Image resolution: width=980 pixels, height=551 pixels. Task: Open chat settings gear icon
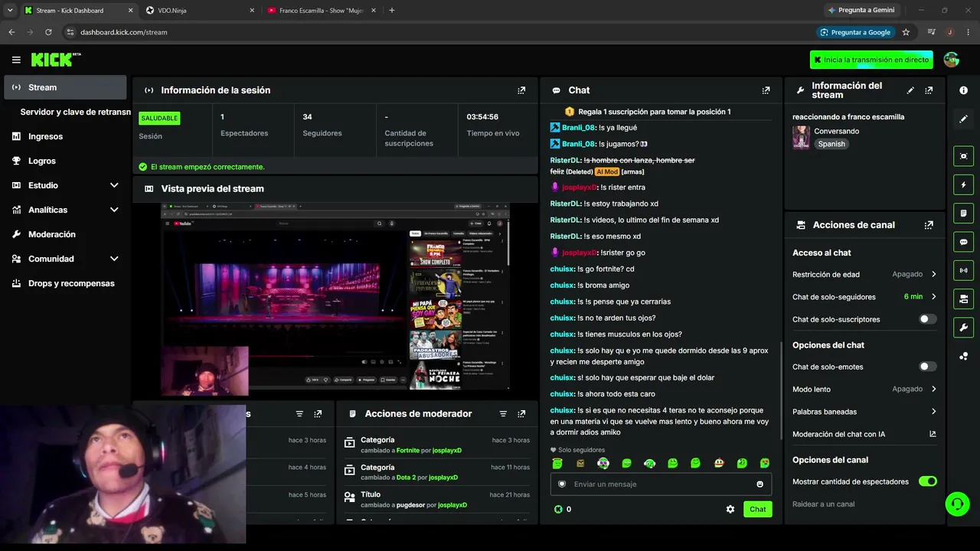coord(730,509)
